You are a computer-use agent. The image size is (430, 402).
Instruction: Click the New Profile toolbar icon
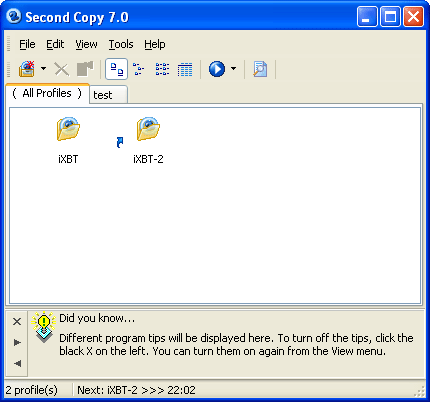tap(27, 69)
